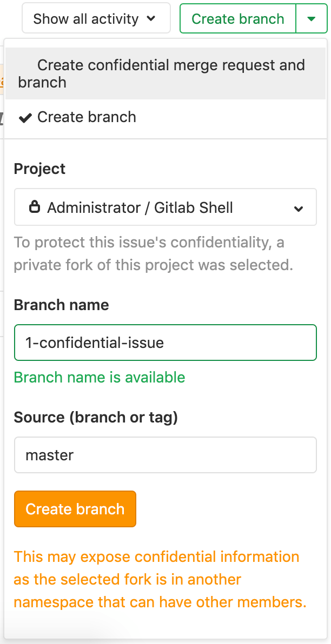Click the lock icon in the Project selector
The height and width of the screenshot is (644, 331).
click(36, 207)
